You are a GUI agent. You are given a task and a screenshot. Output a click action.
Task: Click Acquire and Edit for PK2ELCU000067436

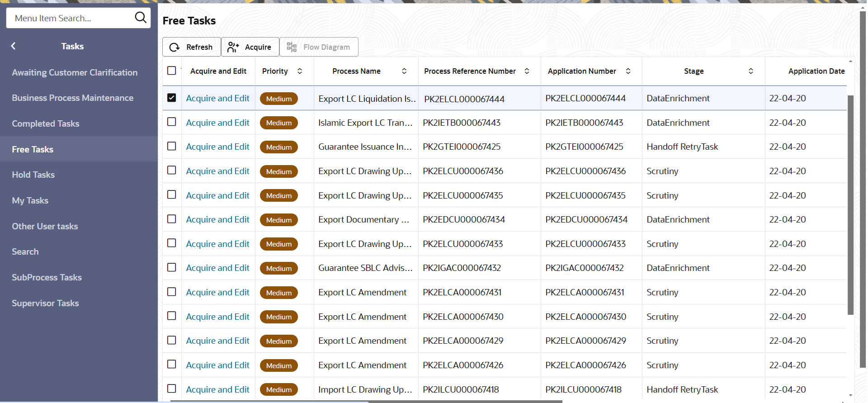pos(217,171)
